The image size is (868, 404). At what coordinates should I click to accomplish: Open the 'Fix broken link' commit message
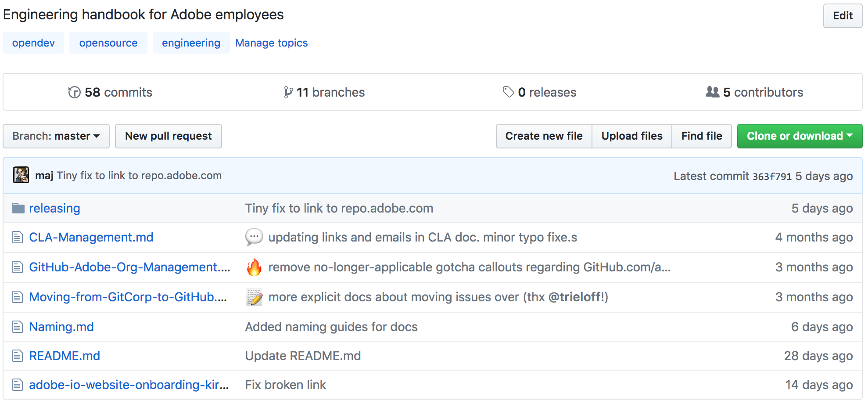286,385
